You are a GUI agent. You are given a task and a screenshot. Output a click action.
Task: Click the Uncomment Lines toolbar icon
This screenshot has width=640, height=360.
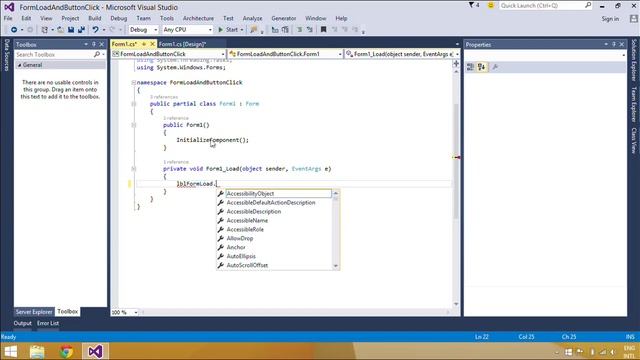tap(309, 30)
